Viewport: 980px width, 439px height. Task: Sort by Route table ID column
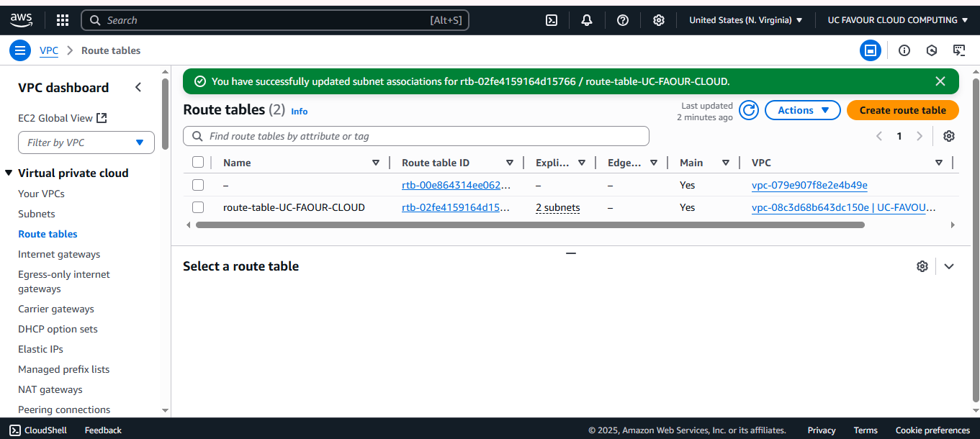pos(510,163)
